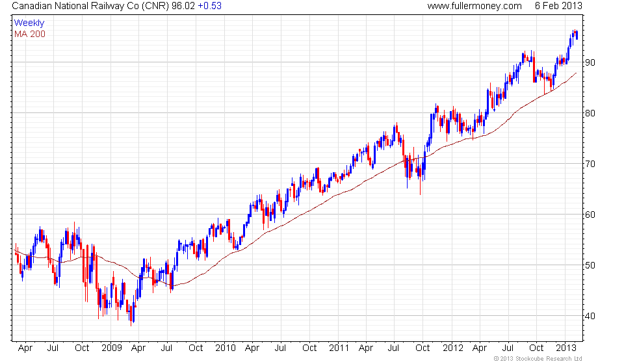Viewport: 637px width, 364px height.
Task: Click the 70 price axis label
Action: coord(590,164)
